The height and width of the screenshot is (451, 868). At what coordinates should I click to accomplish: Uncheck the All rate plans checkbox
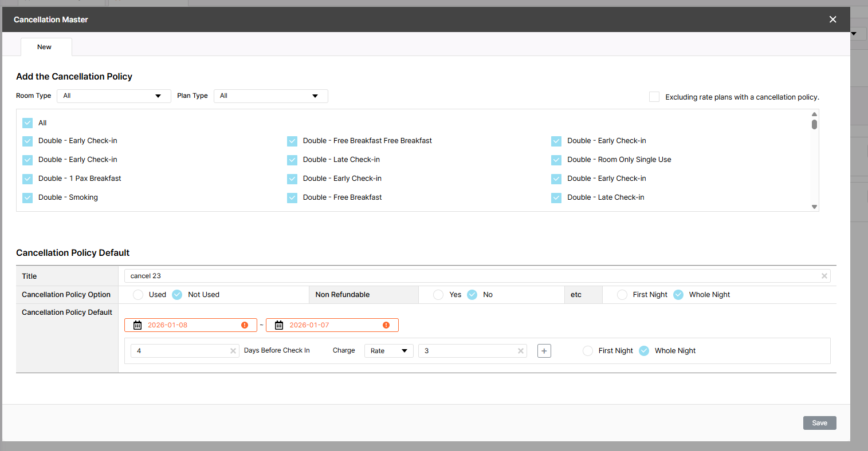pyautogui.click(x=28, y=123)
